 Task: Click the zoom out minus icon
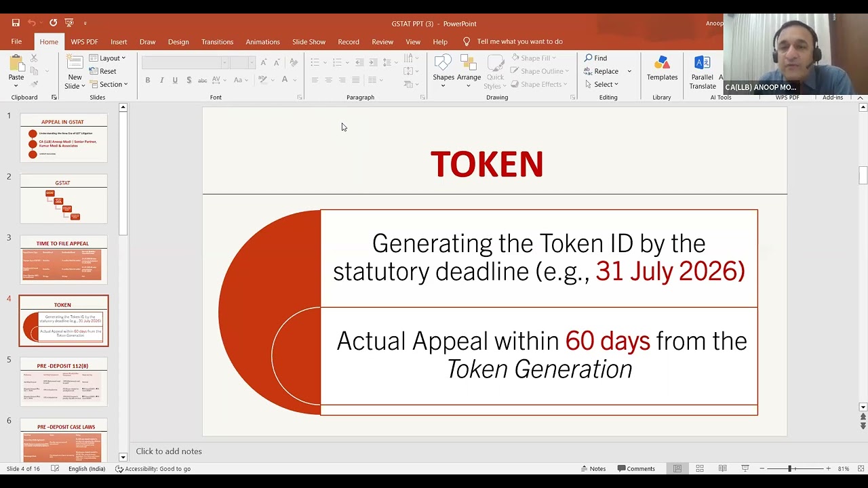762,468
